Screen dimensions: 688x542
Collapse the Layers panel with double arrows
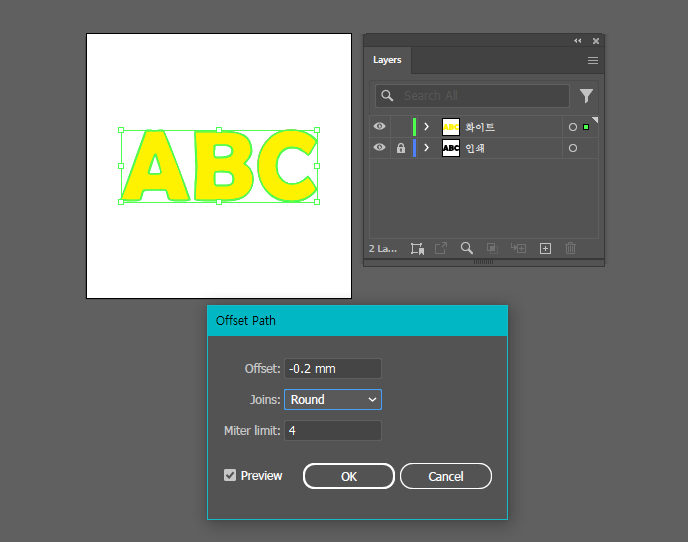click(577, 41)
